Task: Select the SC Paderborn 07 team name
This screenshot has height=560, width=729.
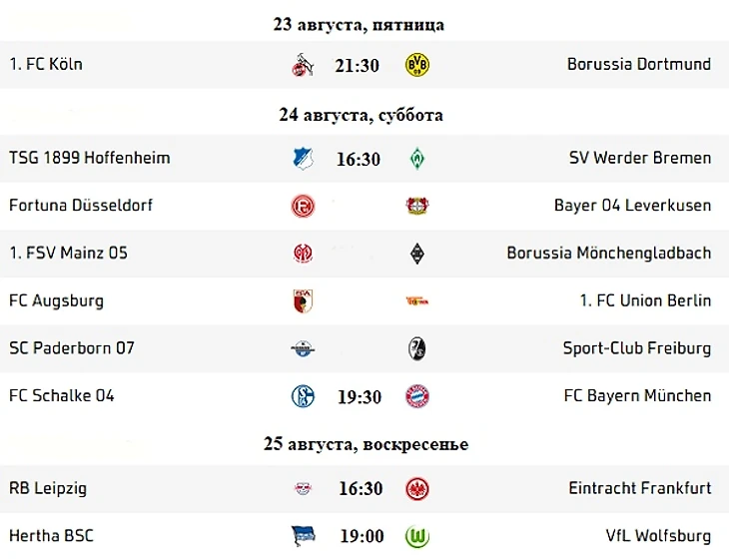Action: click(72, 348)
